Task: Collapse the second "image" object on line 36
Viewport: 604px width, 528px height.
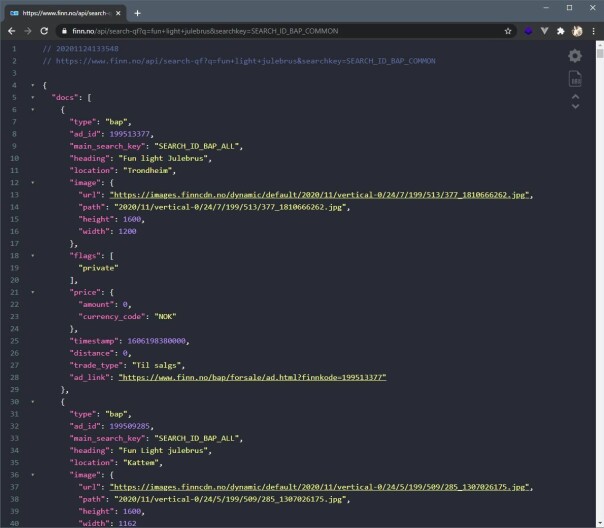Action: (x=33, y=475)
